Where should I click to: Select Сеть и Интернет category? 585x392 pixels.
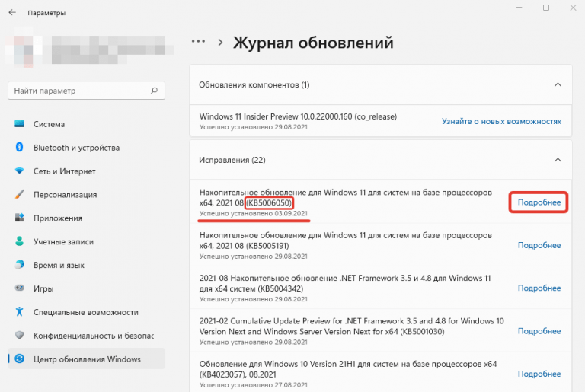pos(86,171)
